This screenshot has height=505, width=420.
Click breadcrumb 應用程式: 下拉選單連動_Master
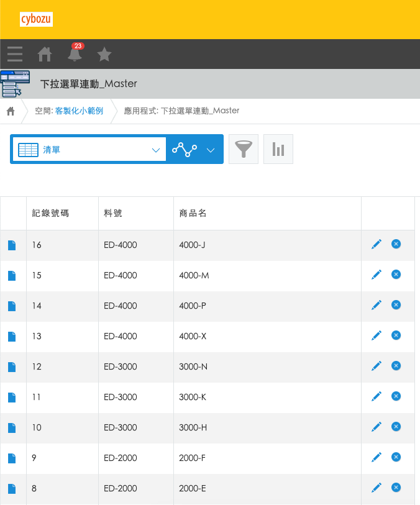[181, 111]
